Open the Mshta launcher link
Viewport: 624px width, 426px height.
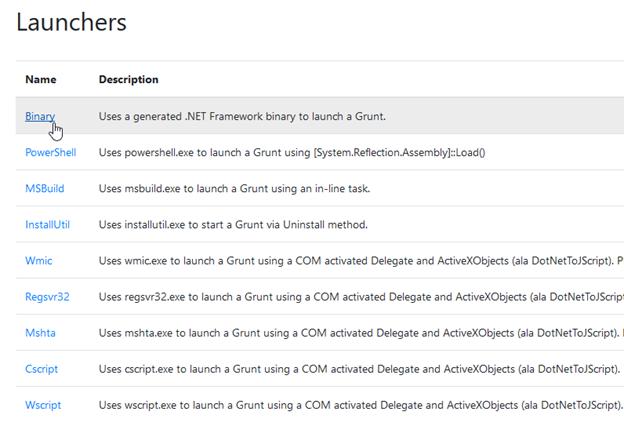point(41,332)
